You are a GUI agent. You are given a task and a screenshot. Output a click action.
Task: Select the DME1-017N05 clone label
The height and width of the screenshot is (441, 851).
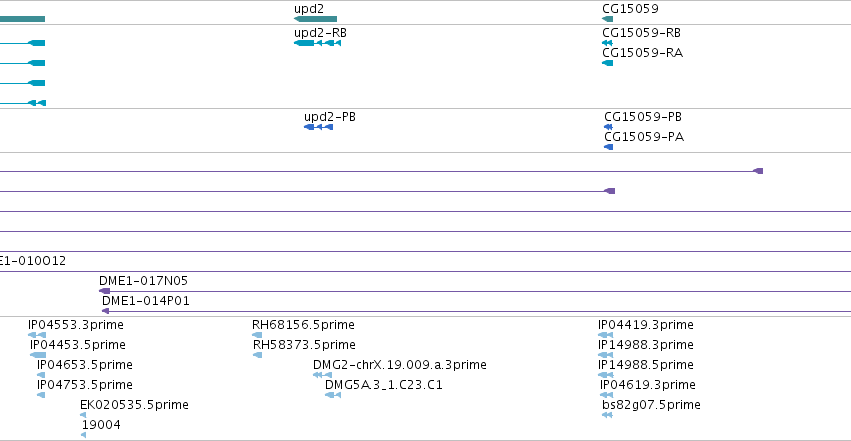[143, 281]
